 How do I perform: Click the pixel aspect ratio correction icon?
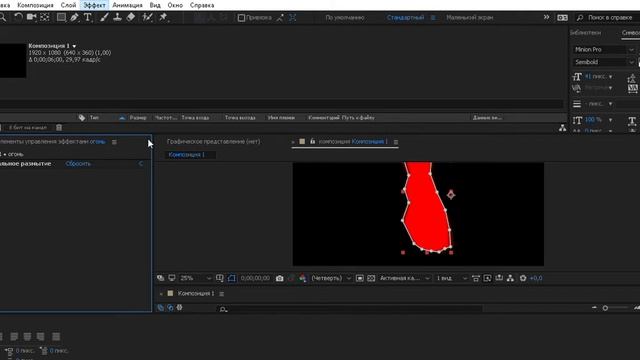[476, 278]
